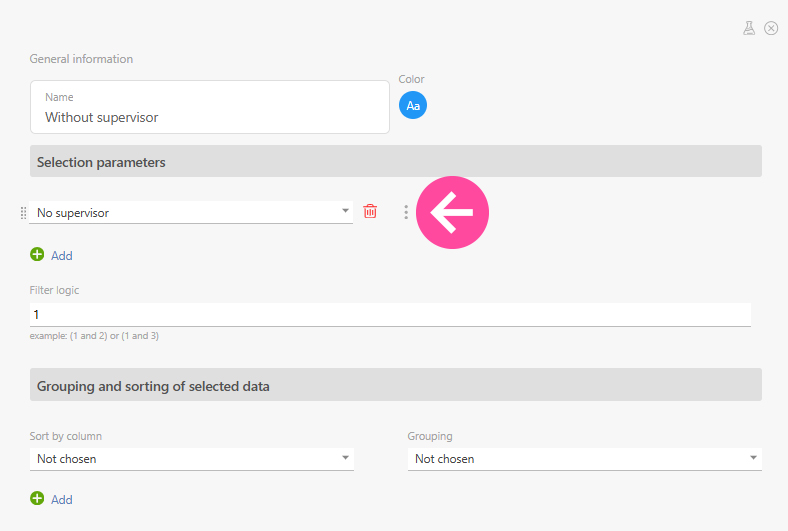This screenshot has height=531, width=788.
Task: Click the pink left arrow circle
Action: (x=452, y=212)
